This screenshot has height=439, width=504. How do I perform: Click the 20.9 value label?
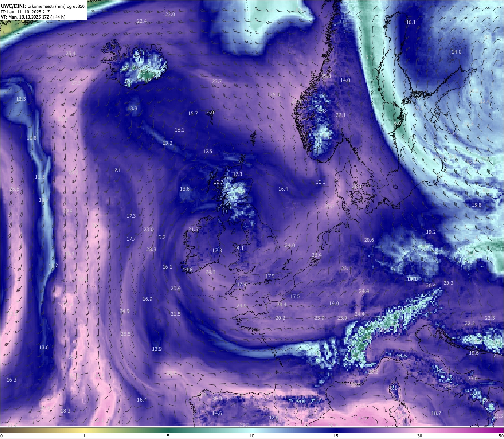(x=176, y=288)
